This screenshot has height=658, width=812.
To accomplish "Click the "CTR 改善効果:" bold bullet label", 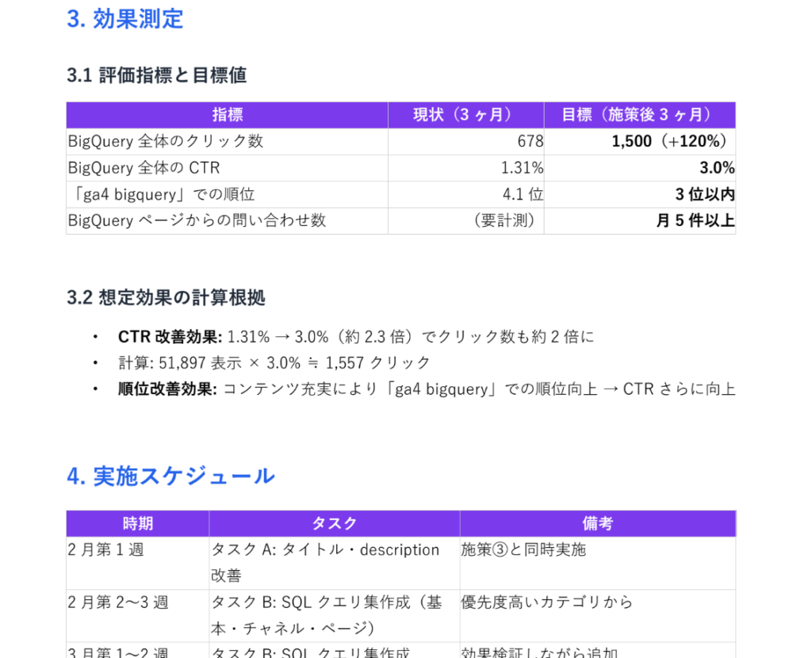I will point(170,337).
